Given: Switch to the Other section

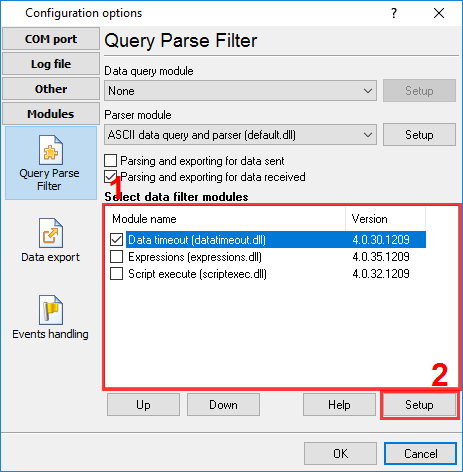Looking at the screenshot, I should pyautogui.click(x=51, y=89).
